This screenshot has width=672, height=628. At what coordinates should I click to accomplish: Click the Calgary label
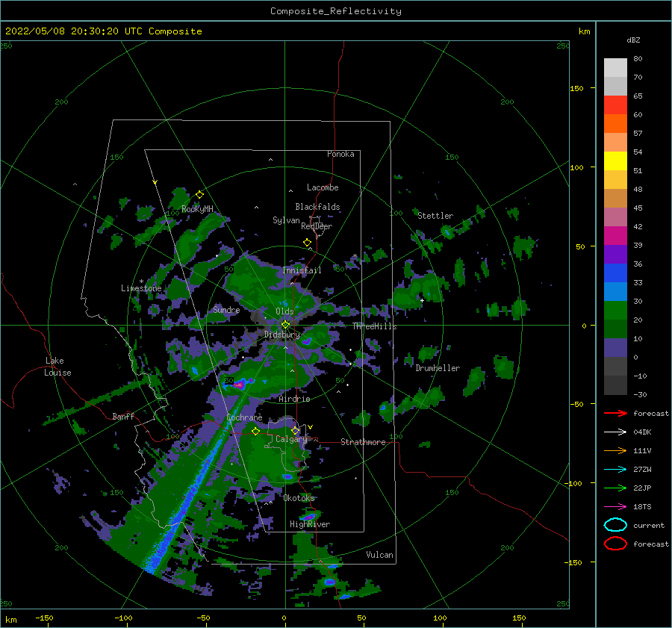click(x=291, y=439)
